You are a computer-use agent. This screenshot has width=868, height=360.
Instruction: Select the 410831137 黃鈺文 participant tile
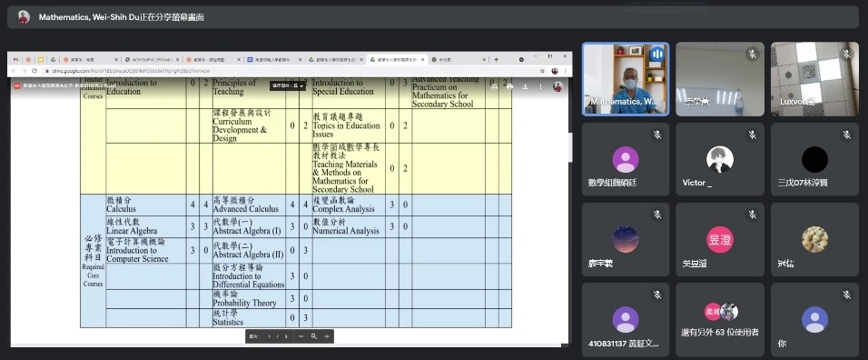tap(626, 320)
